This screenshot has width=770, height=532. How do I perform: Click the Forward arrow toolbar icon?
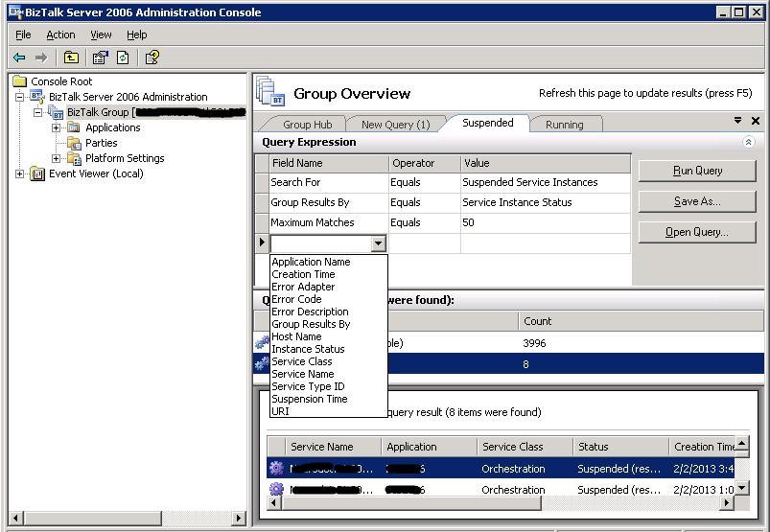click(x=41, y=58)
